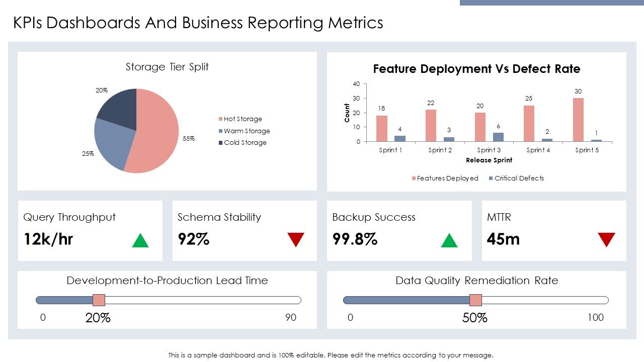
Task: Click the Data Quality Remediation slider handle
Action: 475,300
